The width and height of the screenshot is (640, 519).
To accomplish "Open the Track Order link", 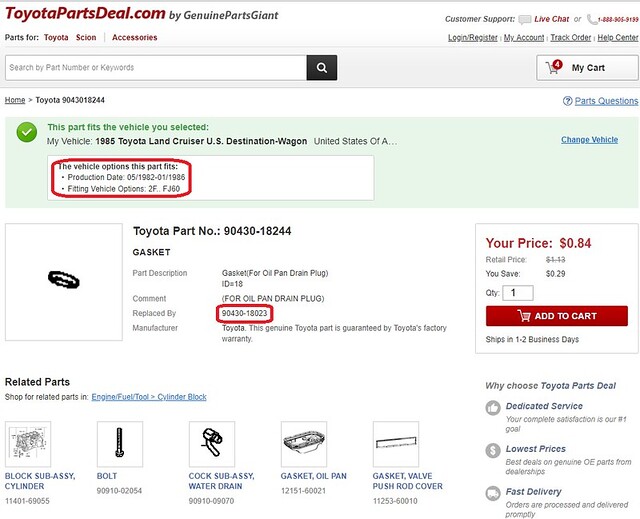I will coord(571,38).
